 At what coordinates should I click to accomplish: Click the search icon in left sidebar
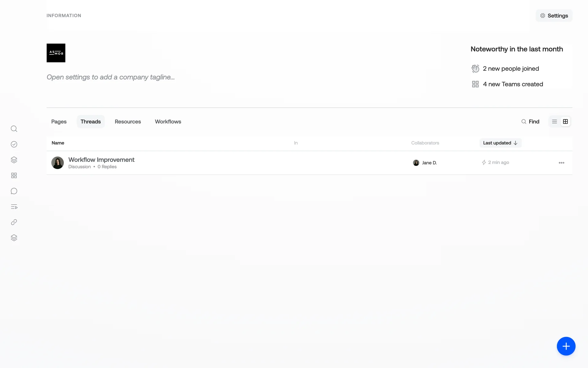click(x=14, y=129)
